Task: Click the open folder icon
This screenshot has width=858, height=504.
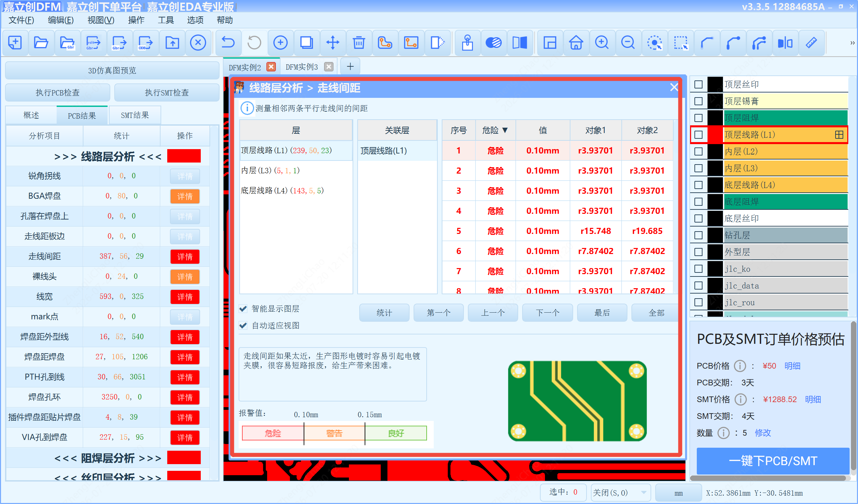Action: point(41,43)
